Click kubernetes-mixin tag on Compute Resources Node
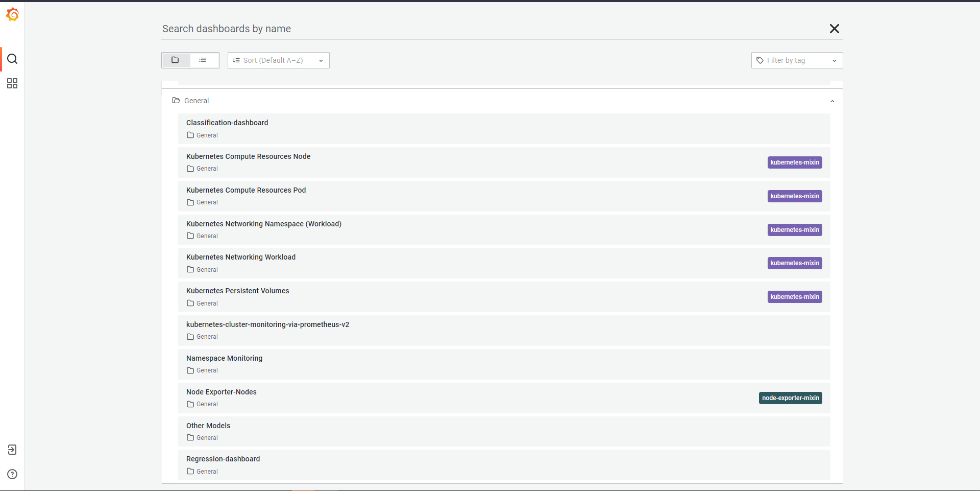 795,162
